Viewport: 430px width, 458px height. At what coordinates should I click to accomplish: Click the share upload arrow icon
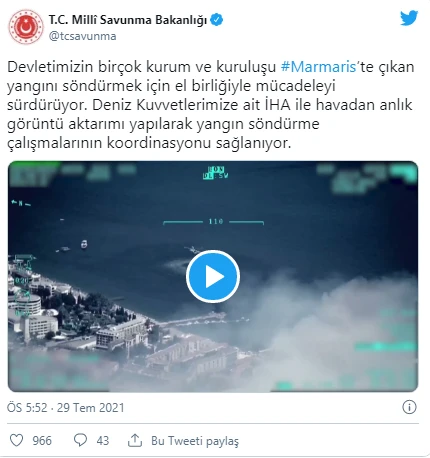tap(135, 440)
